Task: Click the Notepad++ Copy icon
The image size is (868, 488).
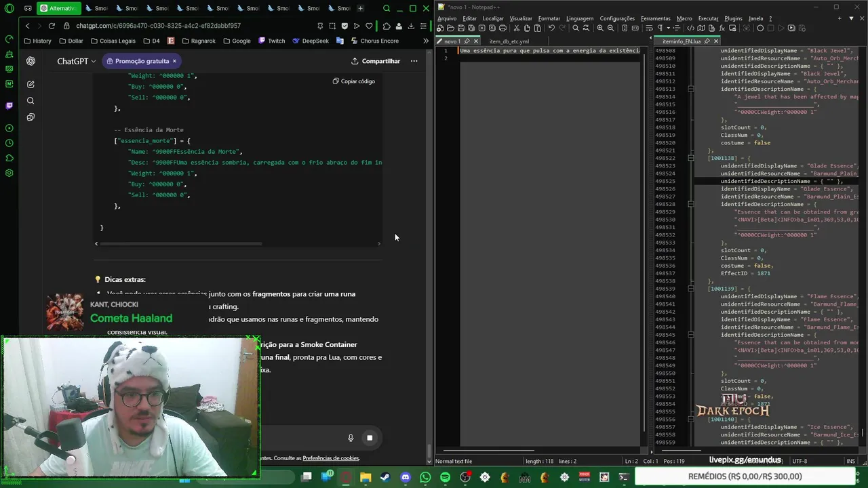Action: point(527,28)
